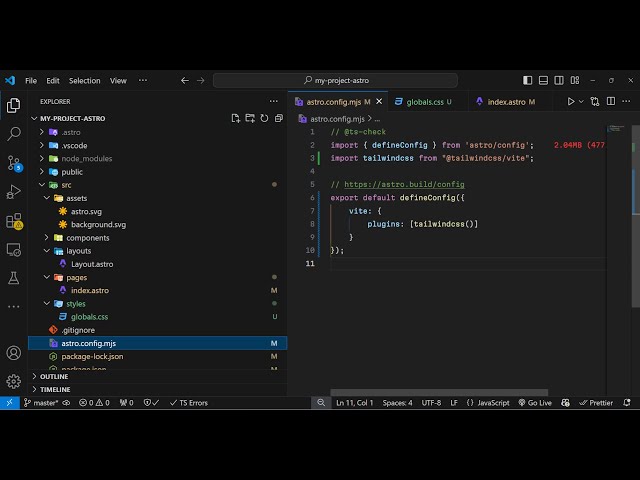Viewport: 640px width, 480px height.
Task: Show additional views ellipsis in activity bar
Action: coord(13,306)
